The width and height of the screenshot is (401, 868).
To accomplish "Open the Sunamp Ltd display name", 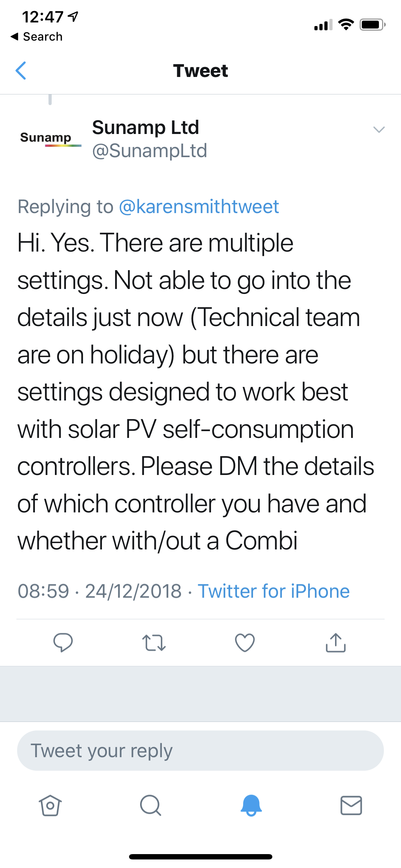I will coord(145,127).
